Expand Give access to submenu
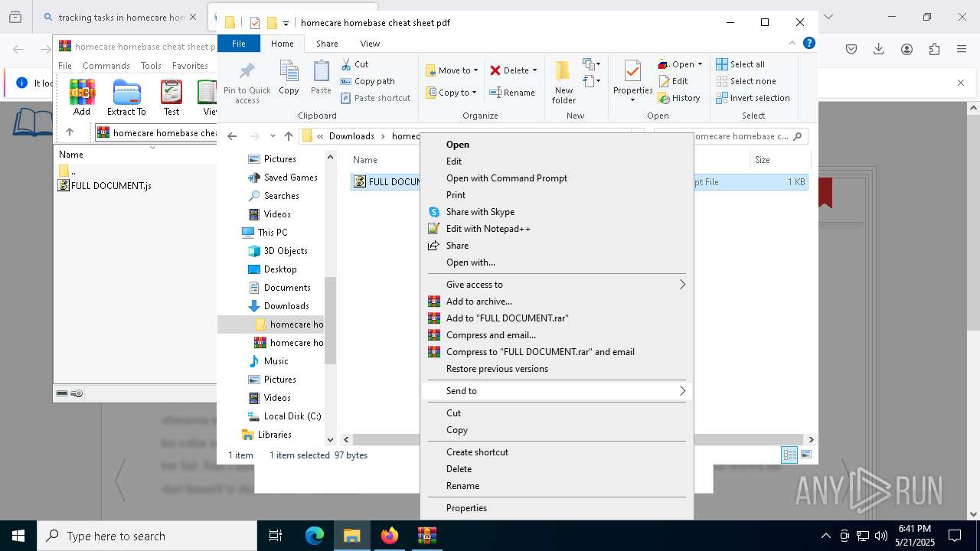Image resolution: width=980 pixels, height=551 pixels. pyautogui.click(x=557, y=285)
